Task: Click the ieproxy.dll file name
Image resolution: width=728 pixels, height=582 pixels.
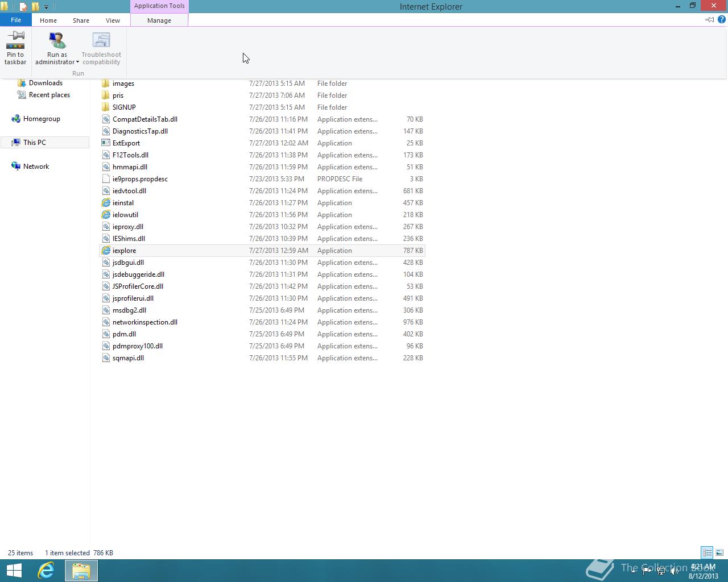Action: coord(128,227)
